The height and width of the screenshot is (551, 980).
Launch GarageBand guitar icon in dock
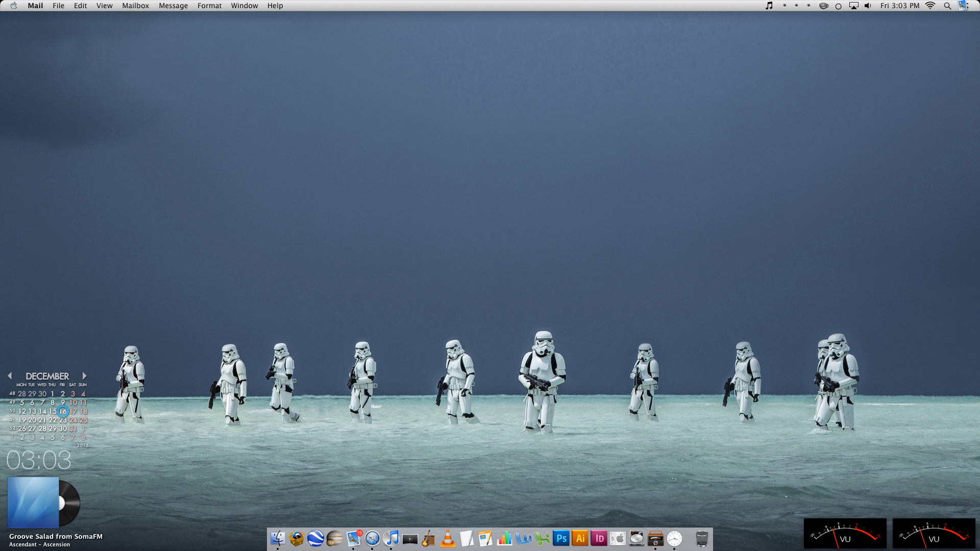pos(429,538)
